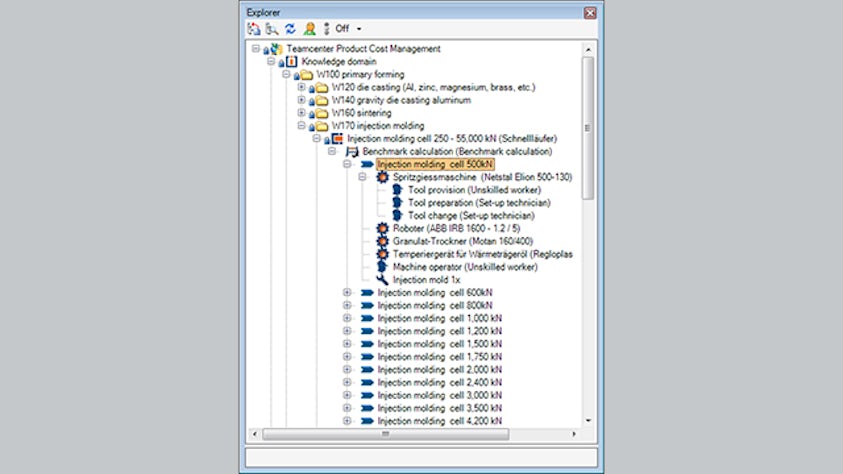The width and height of the screenshot is (843, 474).
Task: Click the traffic light icon beside Off
Action: pos(326,28)
